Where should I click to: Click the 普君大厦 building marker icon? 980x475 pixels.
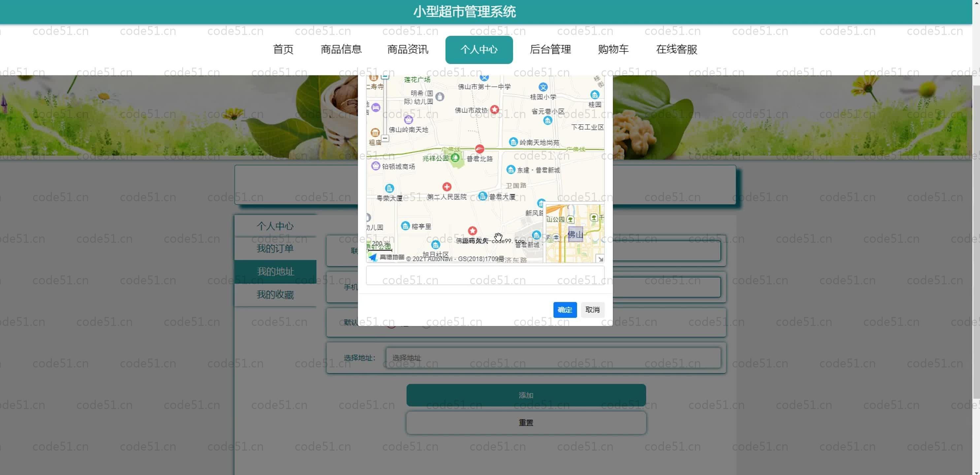[x=482, y=196]
